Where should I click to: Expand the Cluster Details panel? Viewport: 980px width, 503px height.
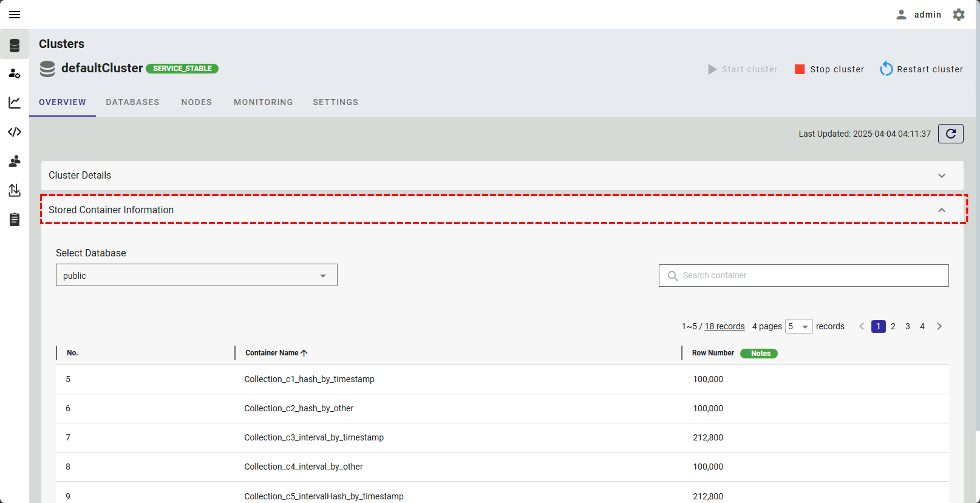pyautogui.click(x=941, y=176)
